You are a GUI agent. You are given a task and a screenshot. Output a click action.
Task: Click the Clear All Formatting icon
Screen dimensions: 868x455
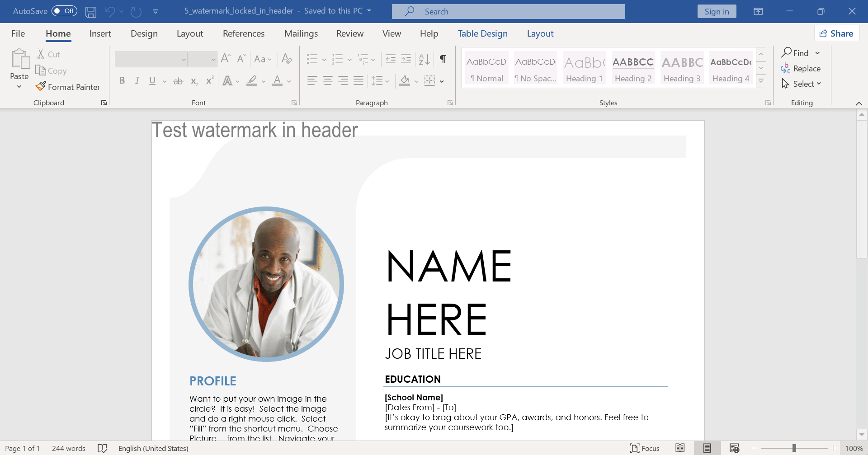[287, 59]
